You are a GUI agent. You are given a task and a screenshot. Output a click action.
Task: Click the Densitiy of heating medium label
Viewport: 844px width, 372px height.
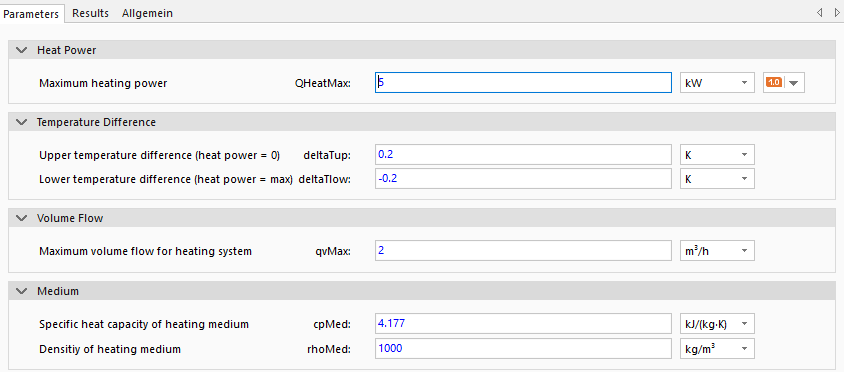coord(110,349)
